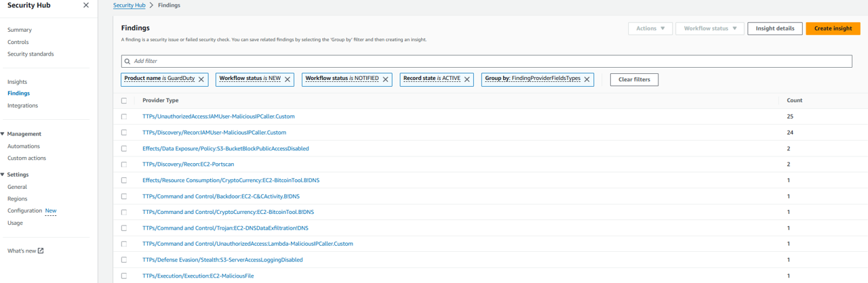Close the Security Hub sidebar with X
The height and width of the screenshot is (283, 868).
coord(85,5)
